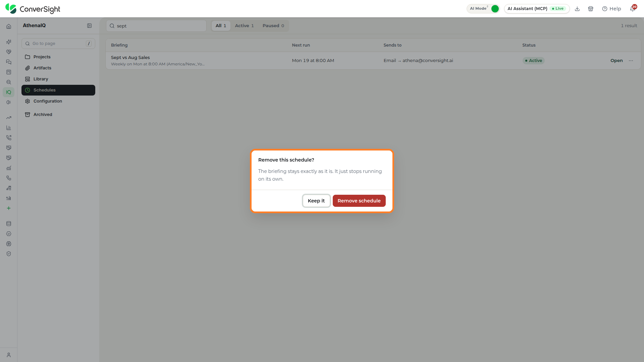Select the Paused filter tab

pyautogui.click(x=273, y=26)
